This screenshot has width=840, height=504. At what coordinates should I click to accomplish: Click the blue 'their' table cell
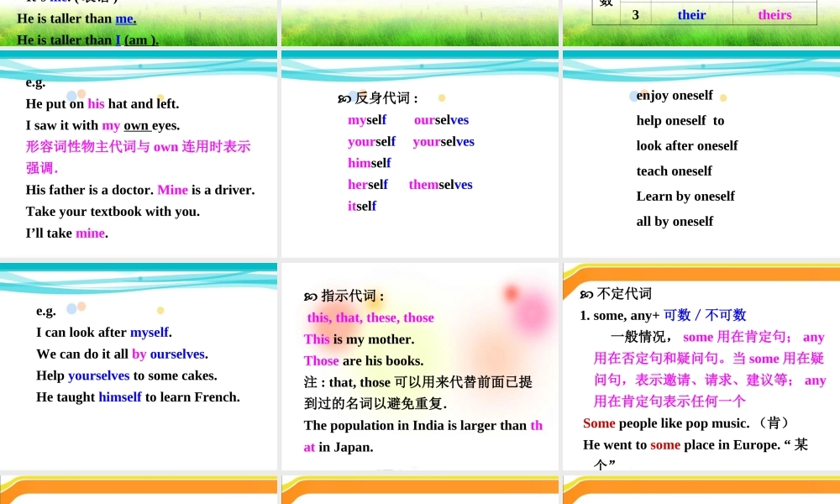(691, 15)
